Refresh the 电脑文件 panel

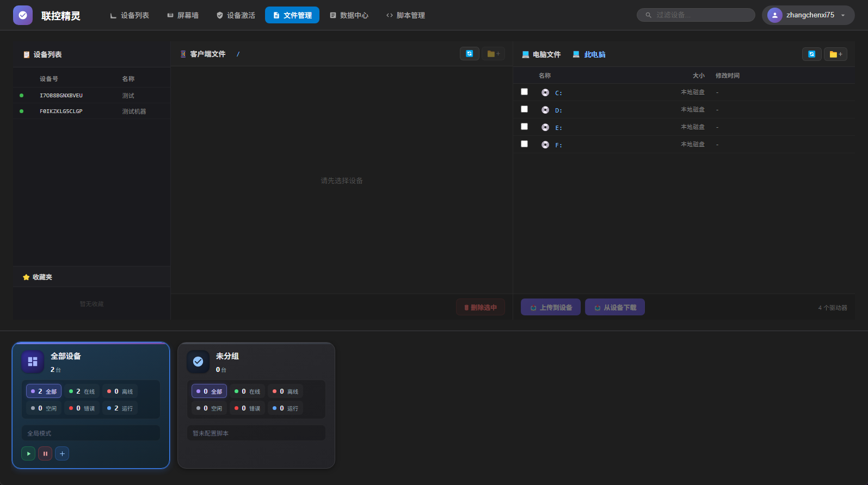pos(812,54)
